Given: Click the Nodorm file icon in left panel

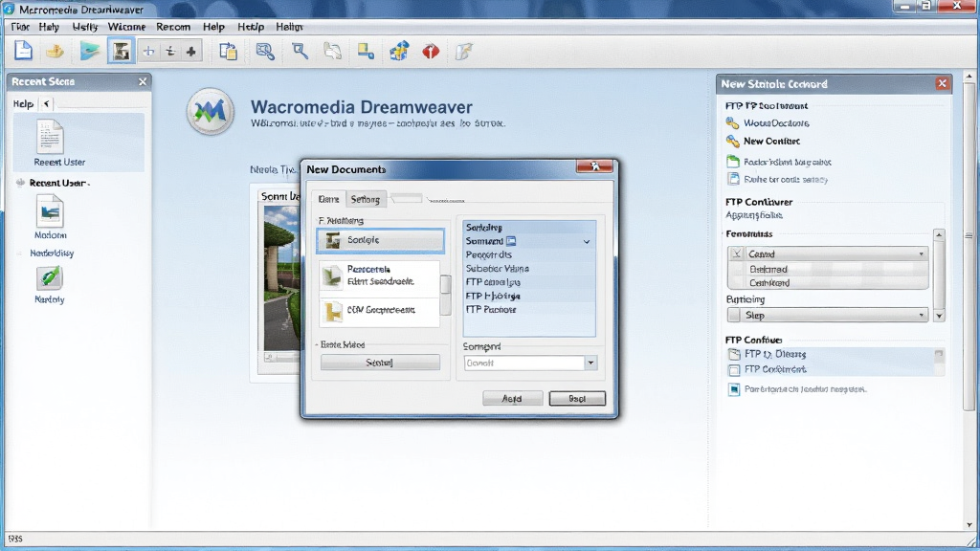Looking at the screenshot, I should pyautogui.click(x=50, y=211).
